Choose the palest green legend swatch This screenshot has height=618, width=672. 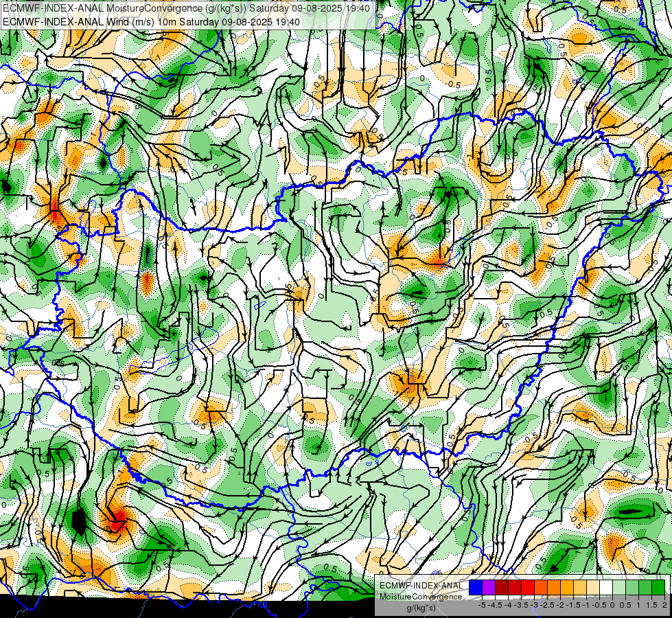point(619,588)
